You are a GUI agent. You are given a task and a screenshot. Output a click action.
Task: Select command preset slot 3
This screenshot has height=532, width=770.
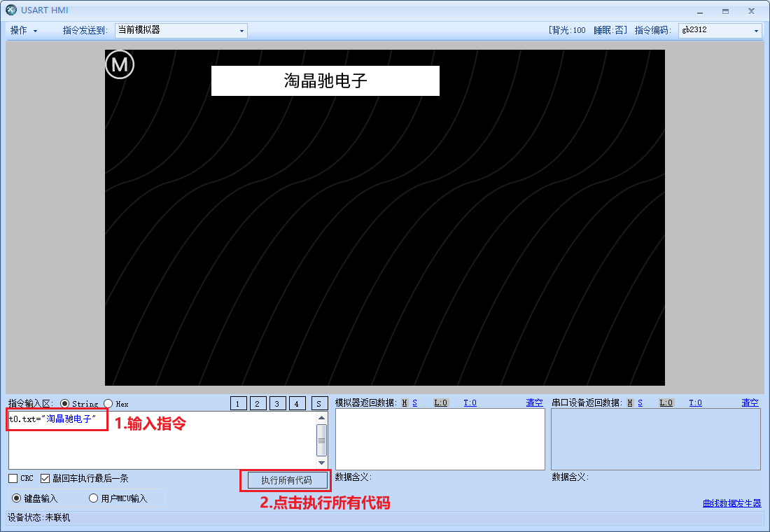(x=277, y=403)
